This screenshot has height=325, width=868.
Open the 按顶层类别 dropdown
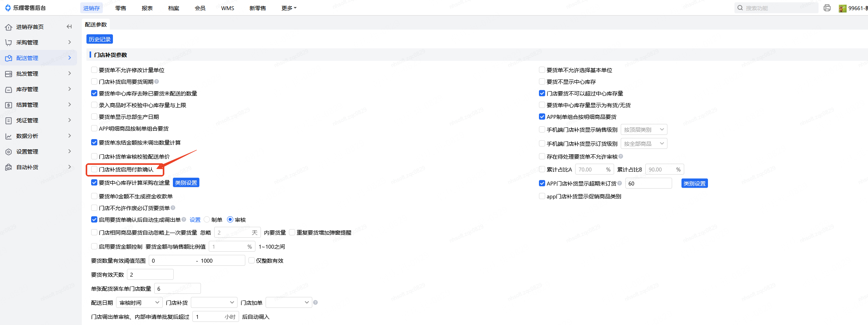click(x=644, y=129)
